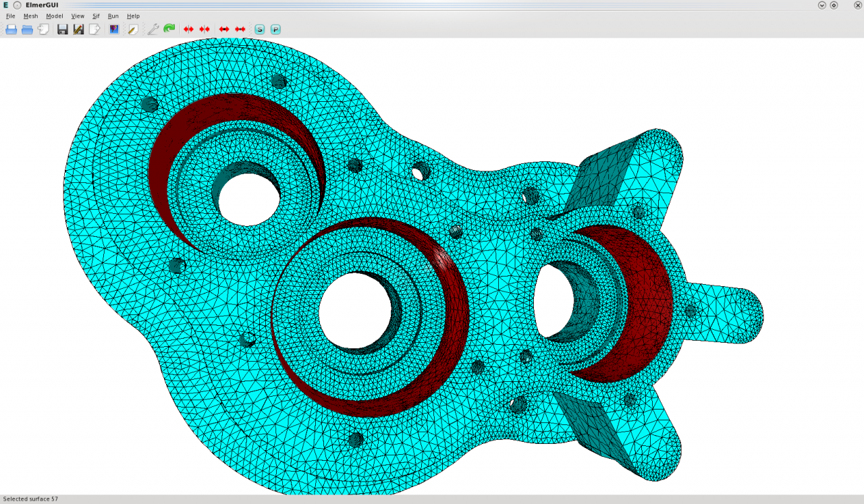Click the Save project arrow-document icon
The image size is (864, 504).
[x=94, y=29]
